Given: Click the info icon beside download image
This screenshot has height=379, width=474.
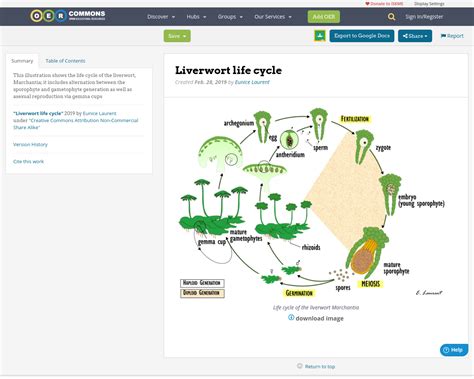Looking at the screenshot, I should [x=291, y=317].
